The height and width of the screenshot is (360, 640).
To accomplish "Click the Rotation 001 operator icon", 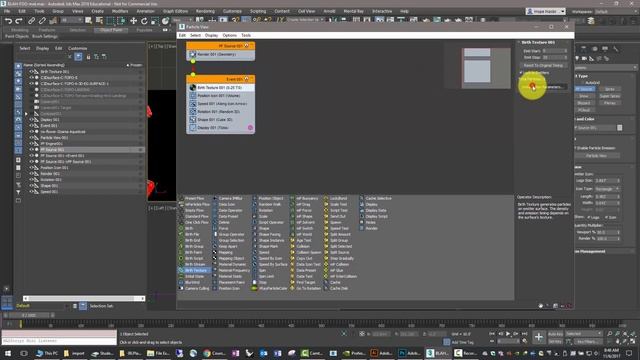I will [x=193, y=111].
